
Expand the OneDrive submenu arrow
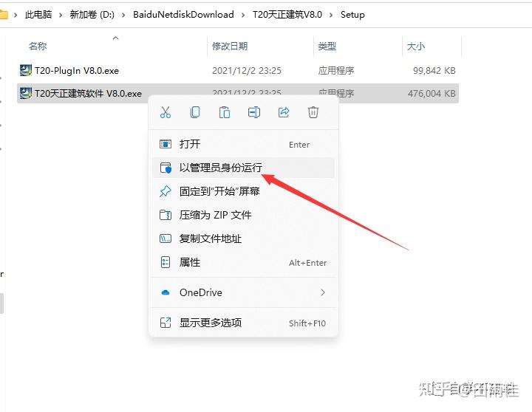point(323,292)
